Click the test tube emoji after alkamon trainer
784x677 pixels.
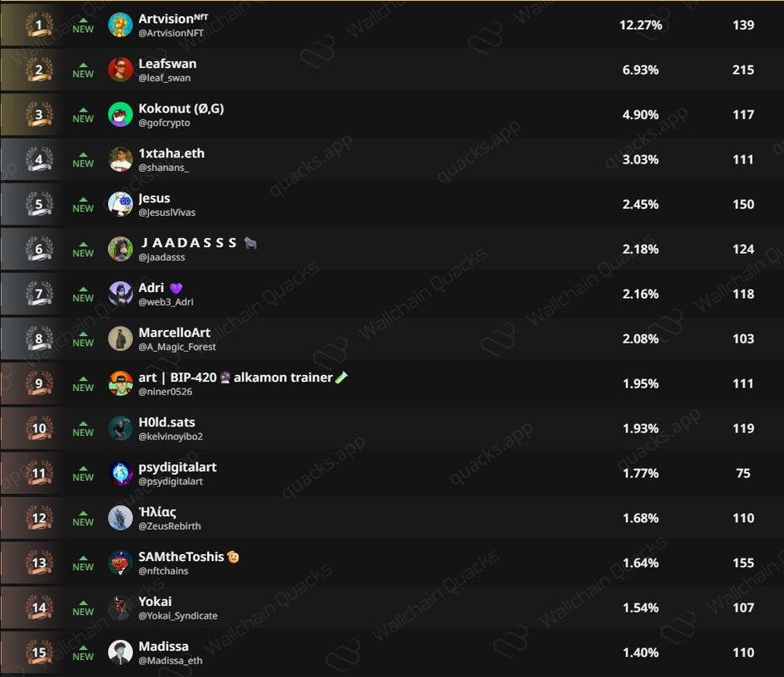(342, 377)
